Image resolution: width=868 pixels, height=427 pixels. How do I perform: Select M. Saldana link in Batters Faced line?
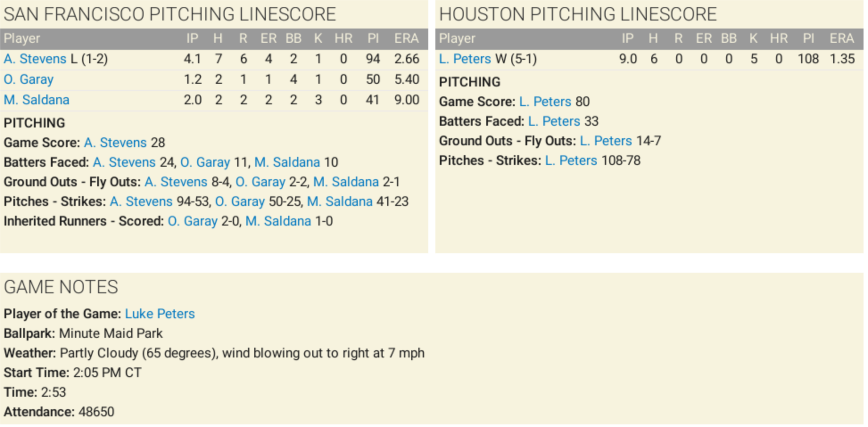287,162
